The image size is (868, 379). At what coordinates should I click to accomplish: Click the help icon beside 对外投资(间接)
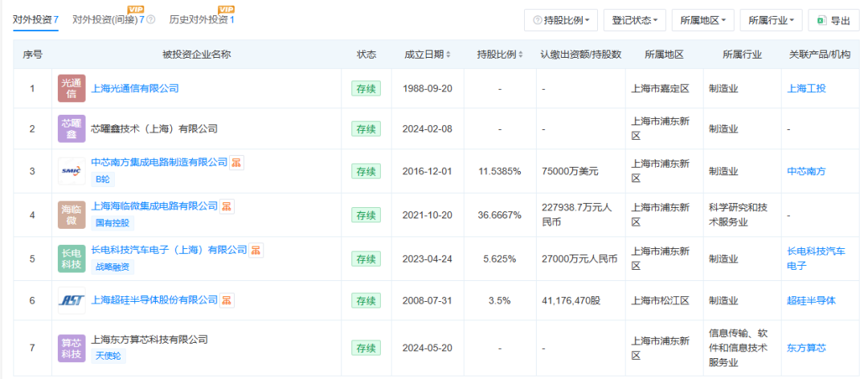(x=150, y=20)
